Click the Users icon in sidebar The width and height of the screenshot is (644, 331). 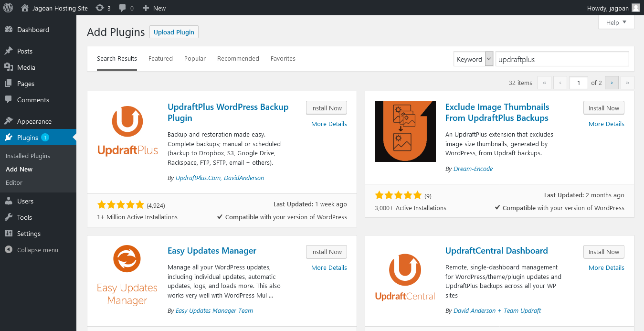tap(9, 201)
